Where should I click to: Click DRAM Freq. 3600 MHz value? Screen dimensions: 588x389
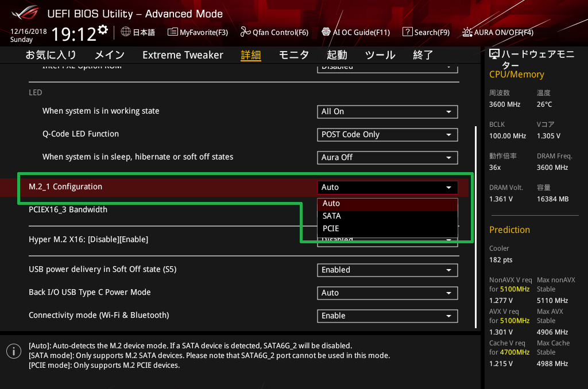click(552, 168)
